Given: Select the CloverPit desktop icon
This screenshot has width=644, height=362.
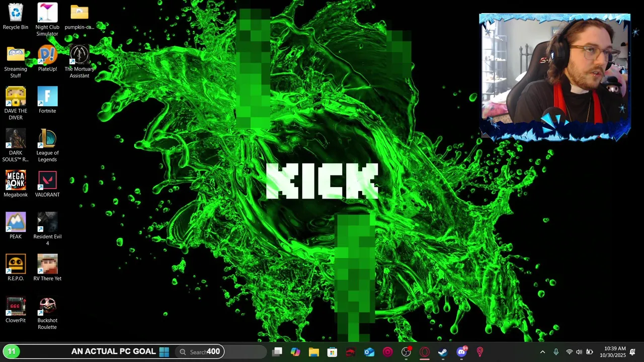Looking at the screenshot, I should click(16, 310).
